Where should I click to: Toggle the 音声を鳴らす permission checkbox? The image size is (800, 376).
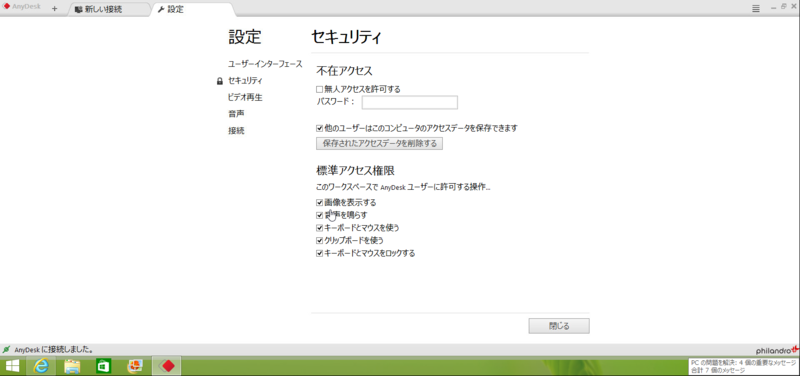[319, 215]
